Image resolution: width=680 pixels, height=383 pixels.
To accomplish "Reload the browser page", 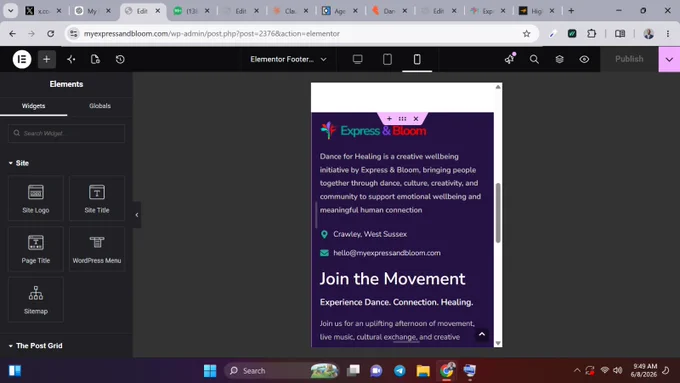I will (x=51, y=33).
